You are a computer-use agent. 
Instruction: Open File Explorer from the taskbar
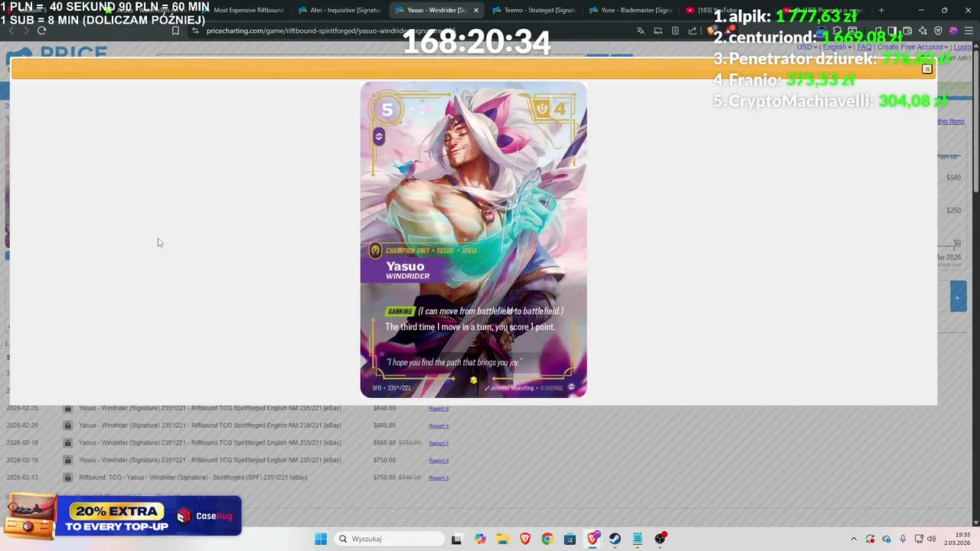pyautogui.click(x=502, y=539)
